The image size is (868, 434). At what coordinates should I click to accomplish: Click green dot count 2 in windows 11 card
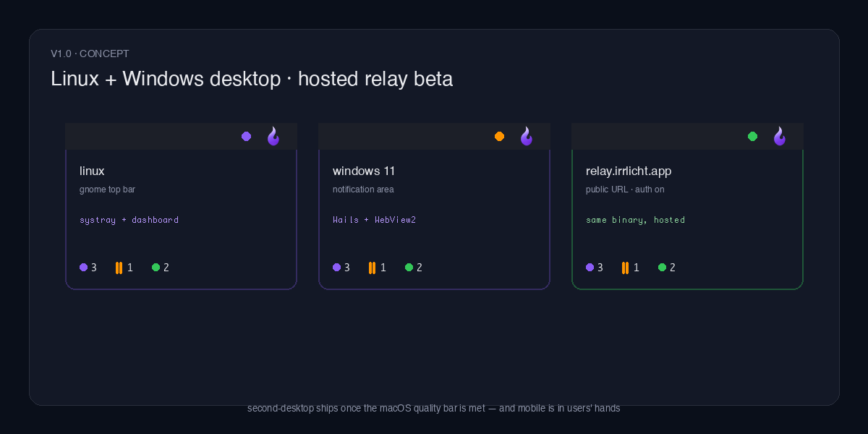click(x=414, y=268)
